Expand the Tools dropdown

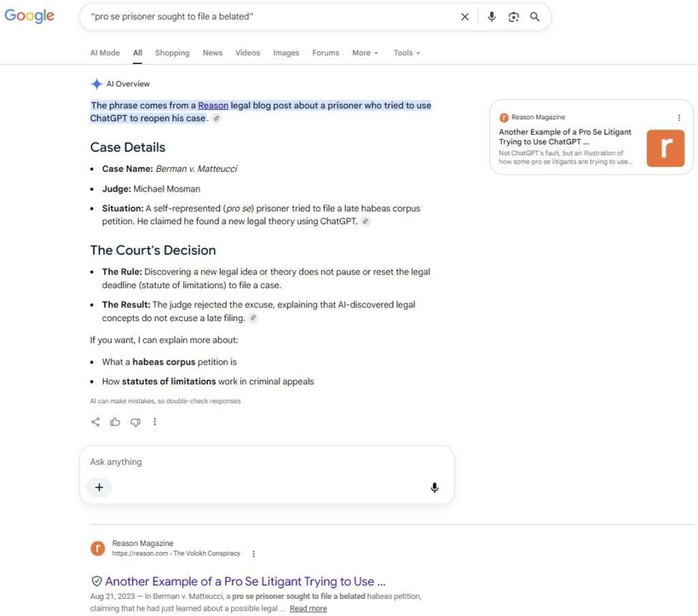(x=406, y=52)
